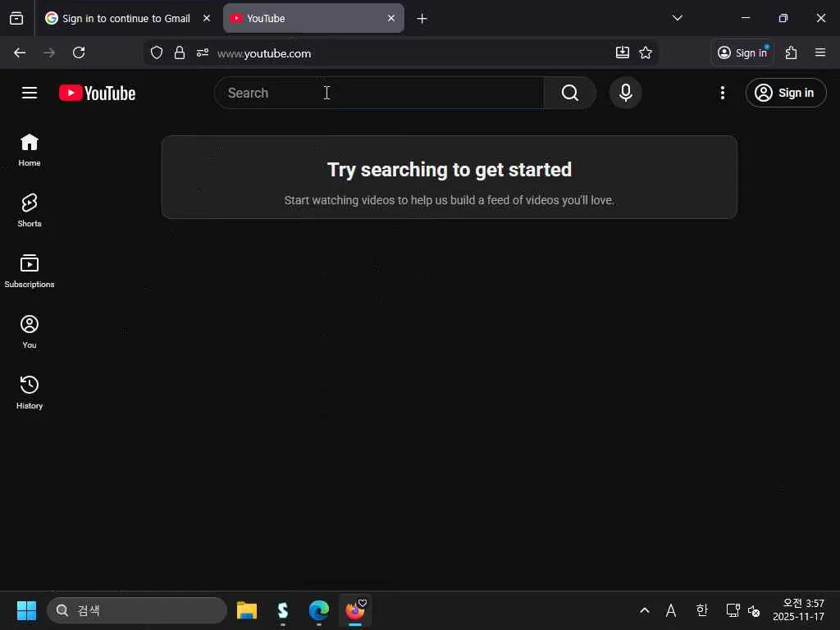Viewport: 840px width, 630px height.
Task: Click the YouTube logo
Action: (x=97, y=93)
